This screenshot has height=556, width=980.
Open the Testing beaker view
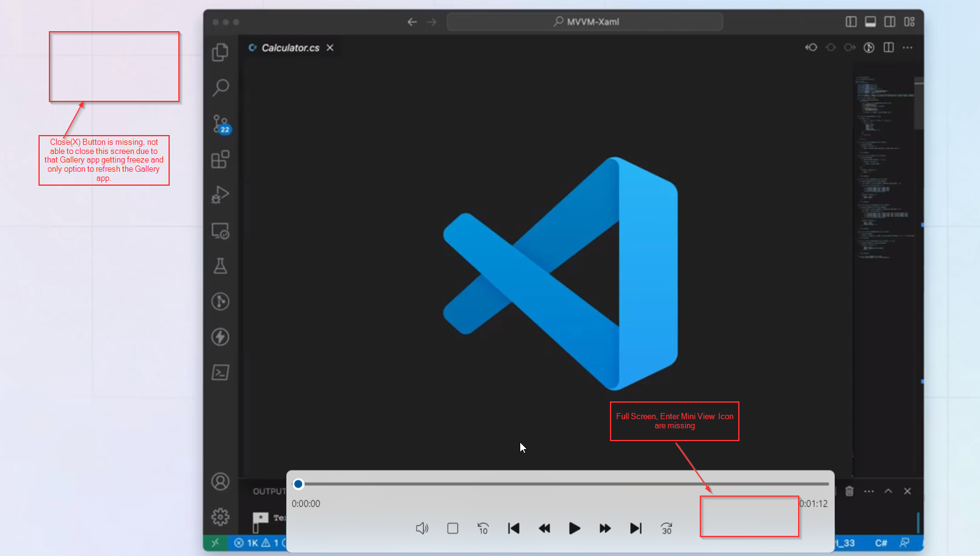point(220,266)
